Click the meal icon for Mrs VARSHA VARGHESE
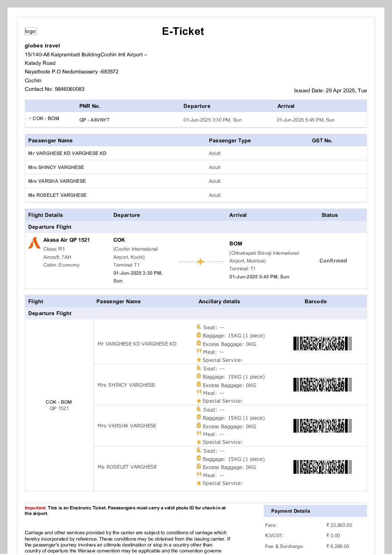This screenshot has width=392, height=555. coord(199,433)
